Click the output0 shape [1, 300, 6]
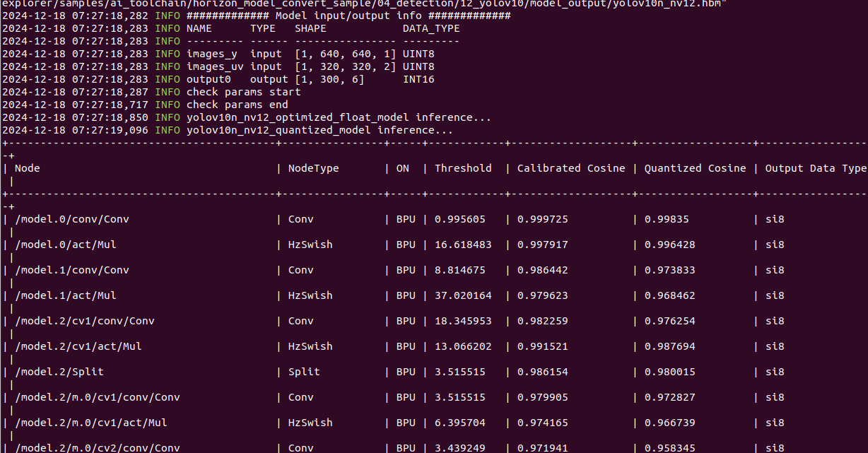This screenshot has width=868, height=453. coord(329,79)
